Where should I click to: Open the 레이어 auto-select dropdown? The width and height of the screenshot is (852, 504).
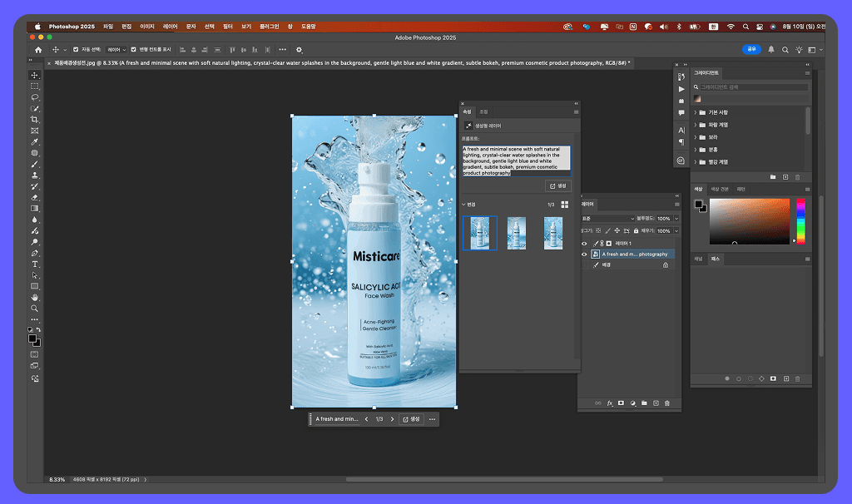pos(116,50)
